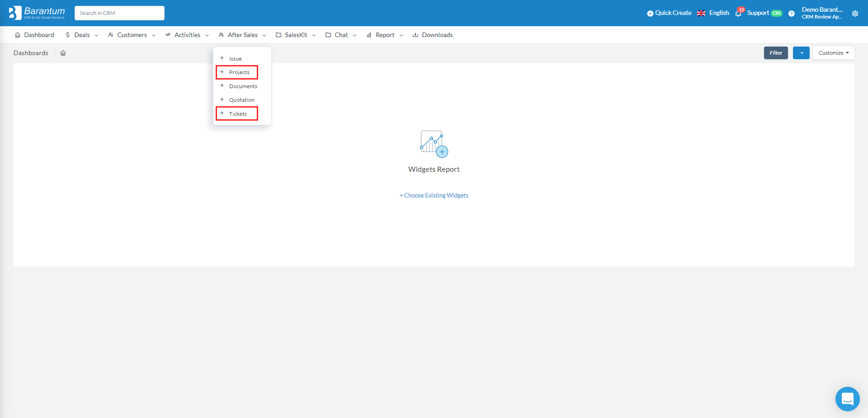Screen dimensions: 868x418
Task: Expand the SalesKit chevron
Action: 314,35
